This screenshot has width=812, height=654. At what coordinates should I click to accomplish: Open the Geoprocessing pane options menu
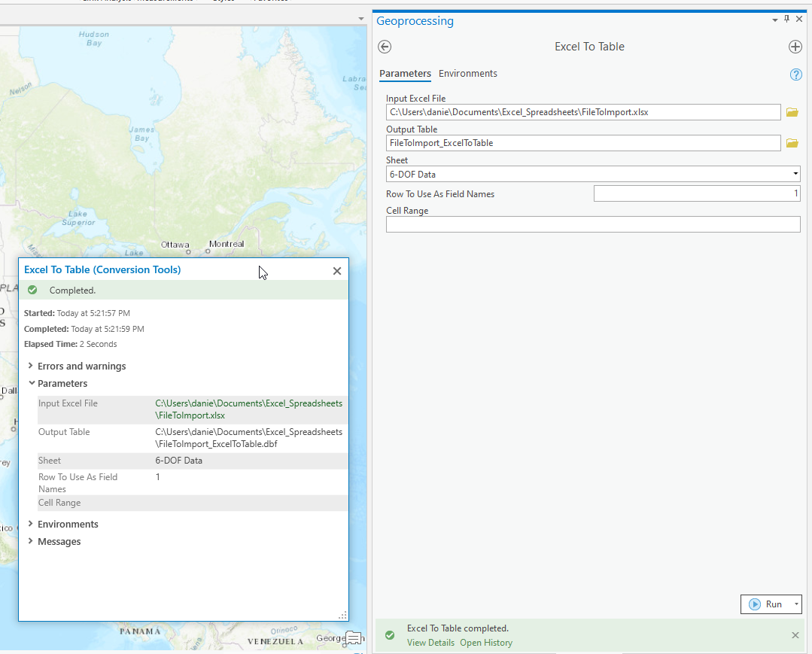click(x=774, y=19)
